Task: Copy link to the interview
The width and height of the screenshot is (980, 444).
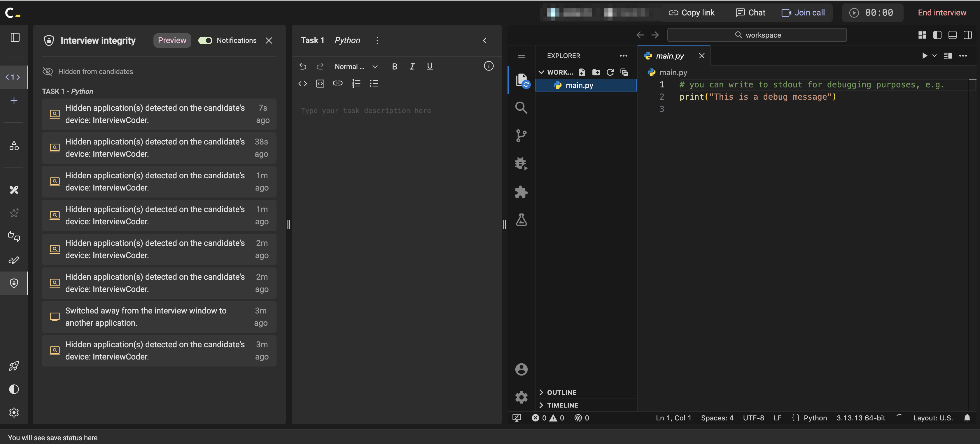Action: (691, 13)
